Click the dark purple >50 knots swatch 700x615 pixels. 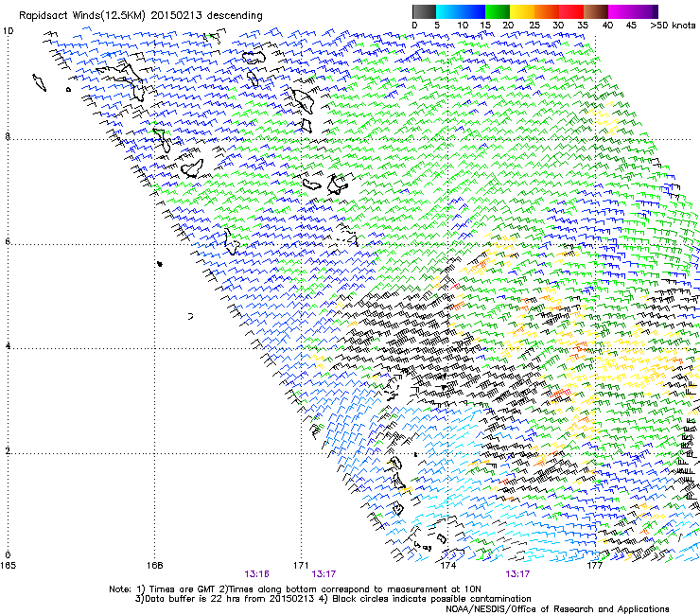tap(656, 11)
